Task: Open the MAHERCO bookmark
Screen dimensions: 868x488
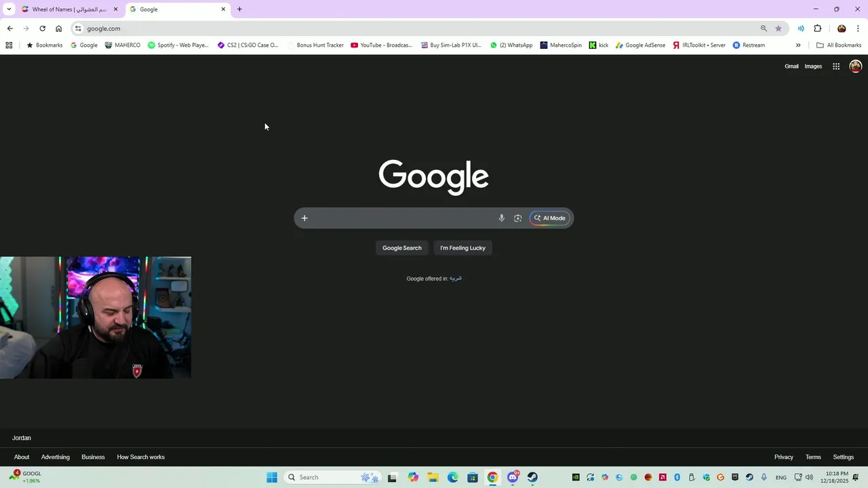Action: (123, 45)
